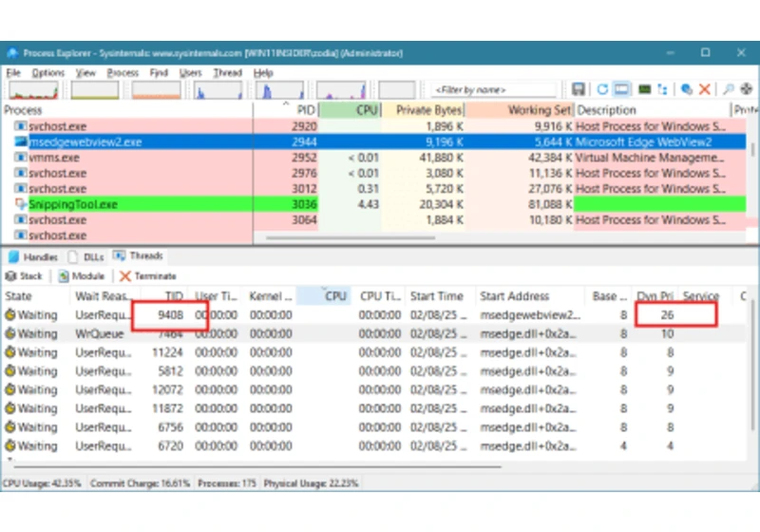Click the Find Handle or DLL magnifier icon

click(728, 89)
